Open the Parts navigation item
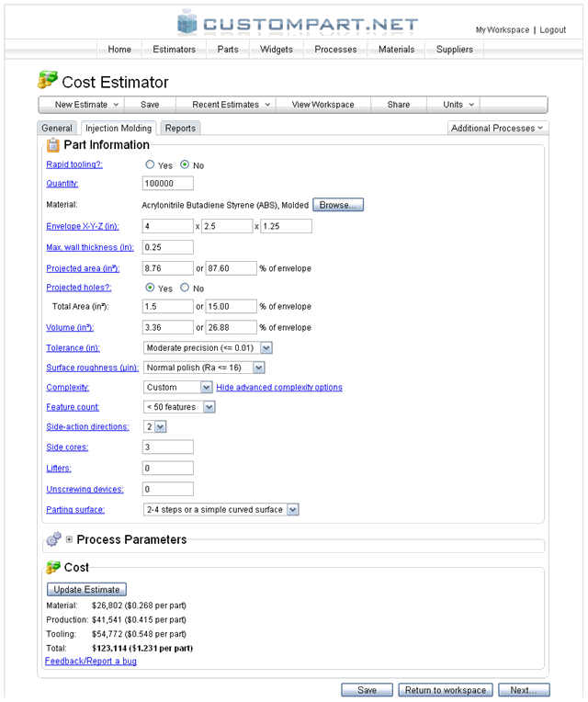Viewport: 588px width, 702px height. [228, 50]
